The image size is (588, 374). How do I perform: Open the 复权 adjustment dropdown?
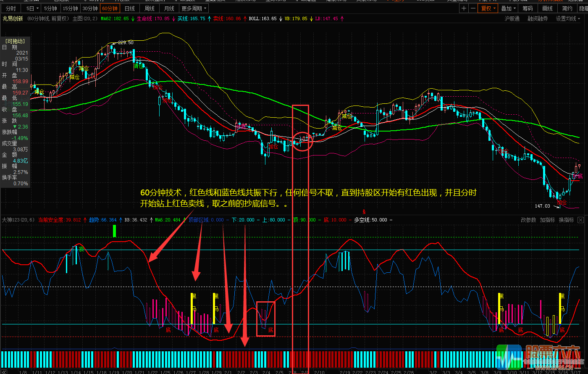488,8
